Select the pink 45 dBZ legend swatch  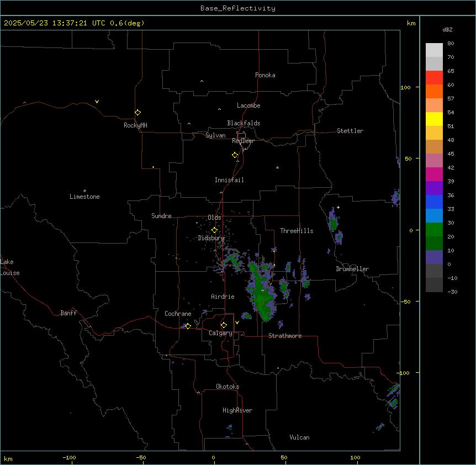tap(434, 161)
